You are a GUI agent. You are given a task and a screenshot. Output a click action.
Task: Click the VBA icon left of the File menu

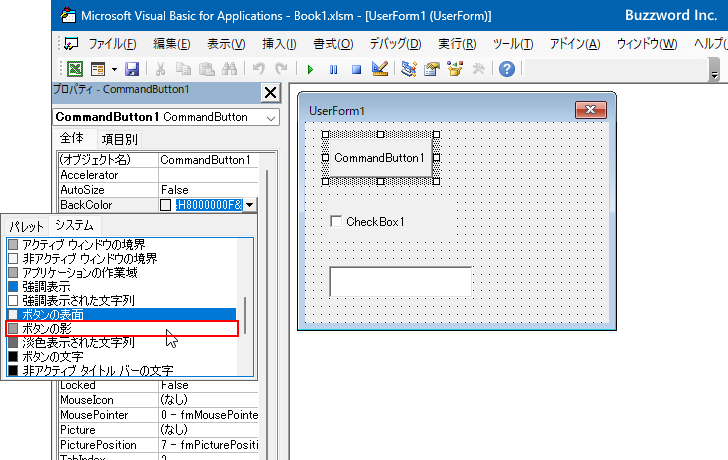pyautogui.click(x=71, y=44)
